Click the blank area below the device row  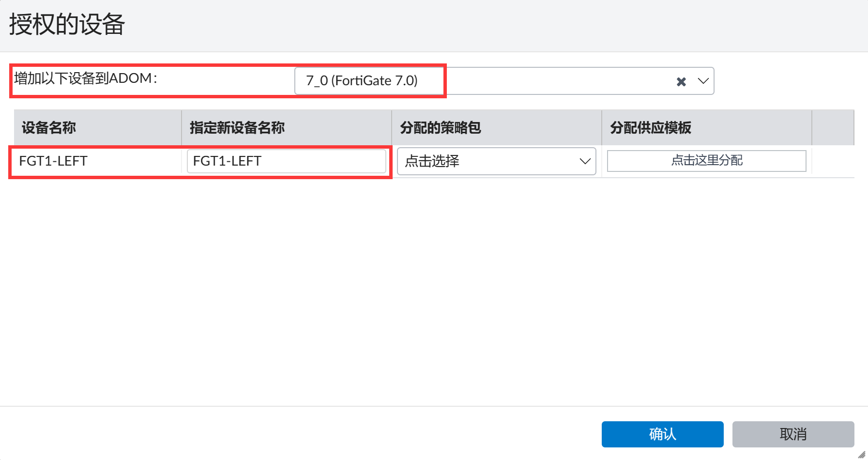point(434,291)
